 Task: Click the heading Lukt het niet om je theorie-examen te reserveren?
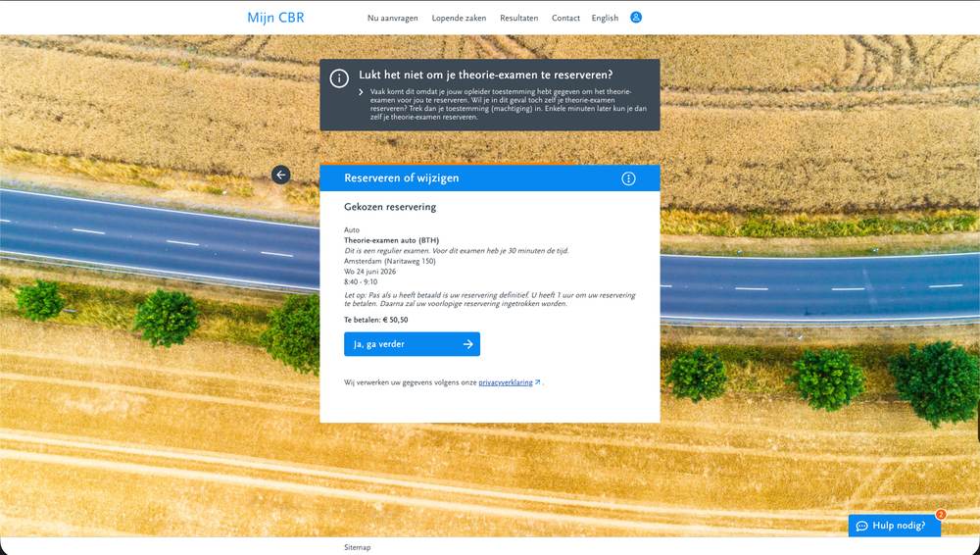coord(486,75)
